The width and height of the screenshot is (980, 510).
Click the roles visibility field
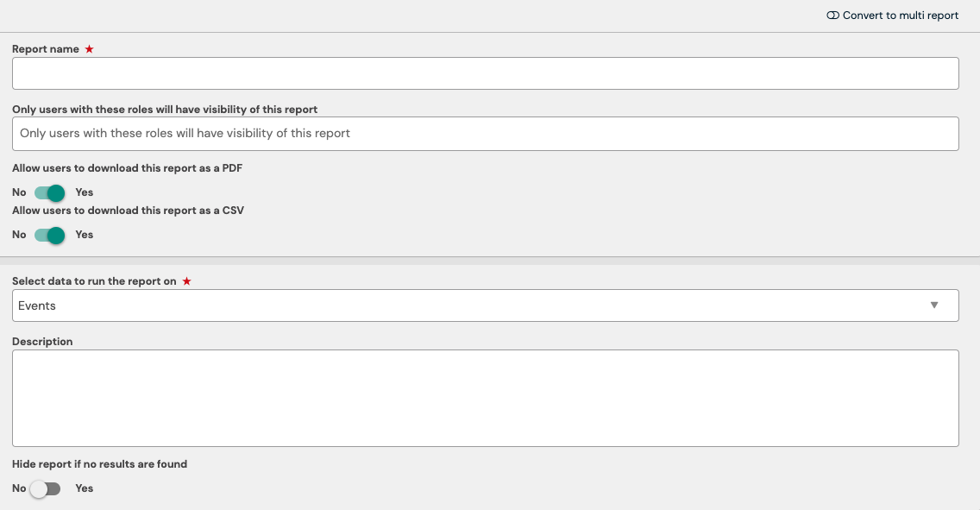(x=485, y=134)
